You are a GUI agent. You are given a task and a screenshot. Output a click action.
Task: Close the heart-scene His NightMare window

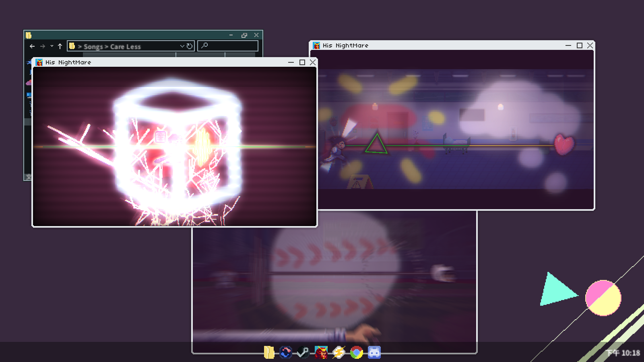(590, 45)
